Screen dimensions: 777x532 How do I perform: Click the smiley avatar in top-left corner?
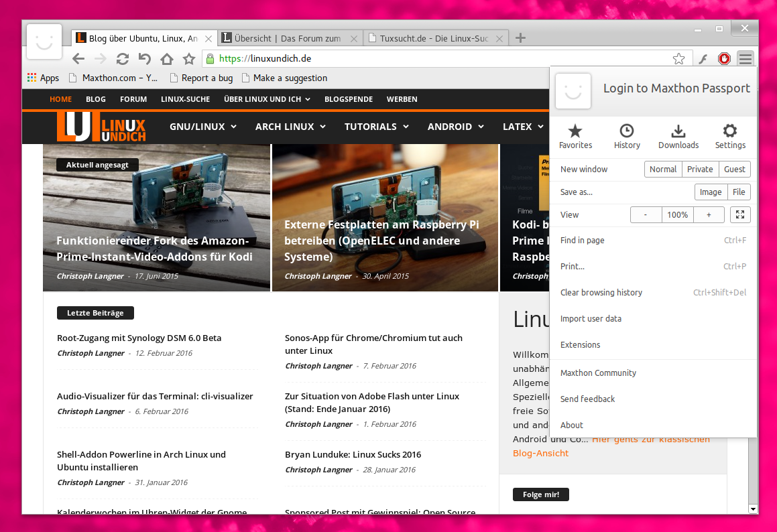coord(44,42)
